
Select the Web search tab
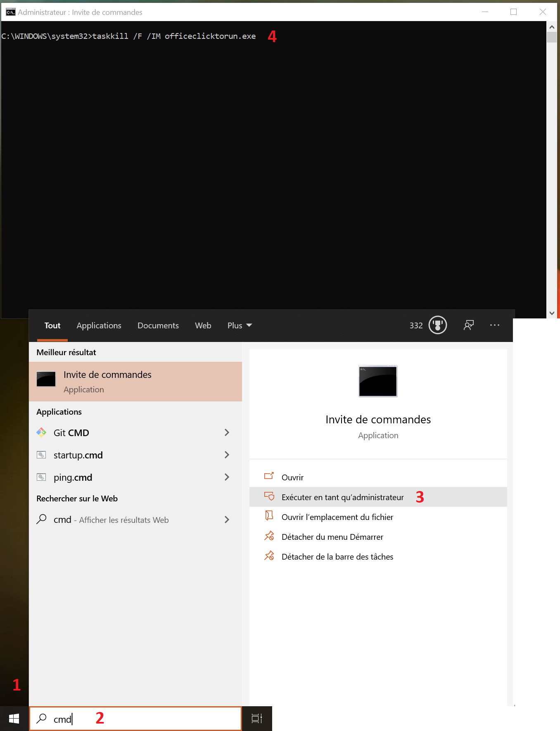[x=203, y=325]
